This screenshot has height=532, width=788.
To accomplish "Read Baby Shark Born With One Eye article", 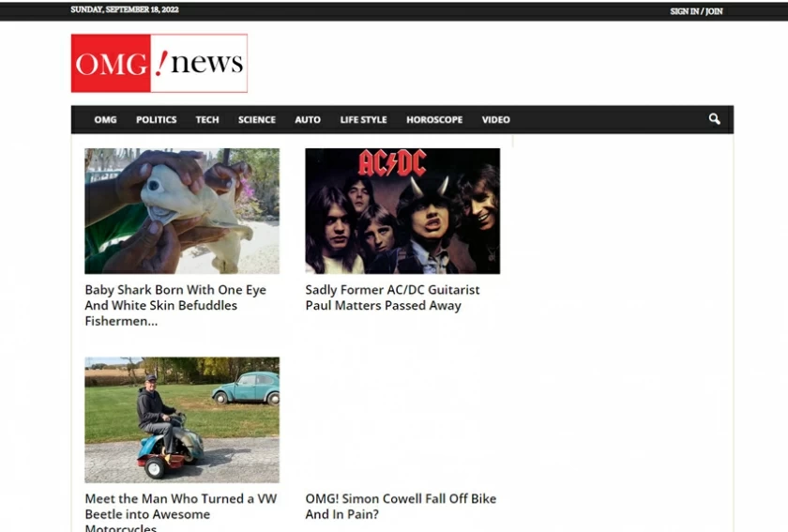I will 175,305.
